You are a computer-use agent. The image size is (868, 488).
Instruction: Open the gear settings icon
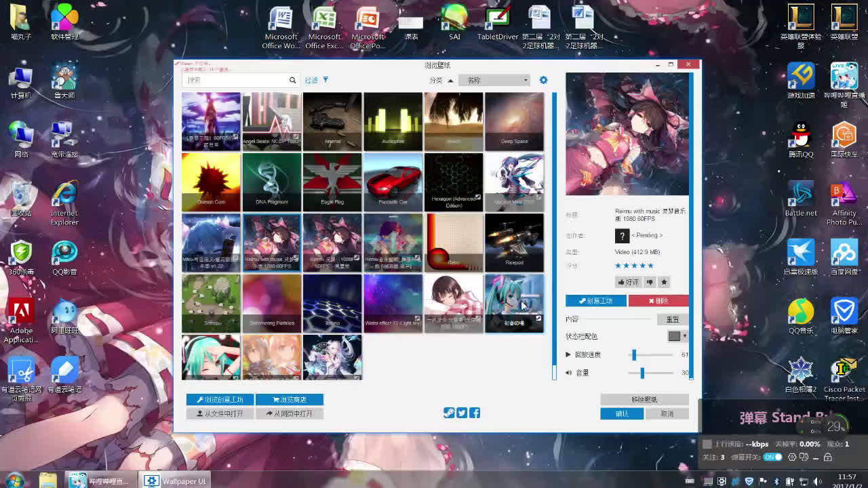click(543, 80)
